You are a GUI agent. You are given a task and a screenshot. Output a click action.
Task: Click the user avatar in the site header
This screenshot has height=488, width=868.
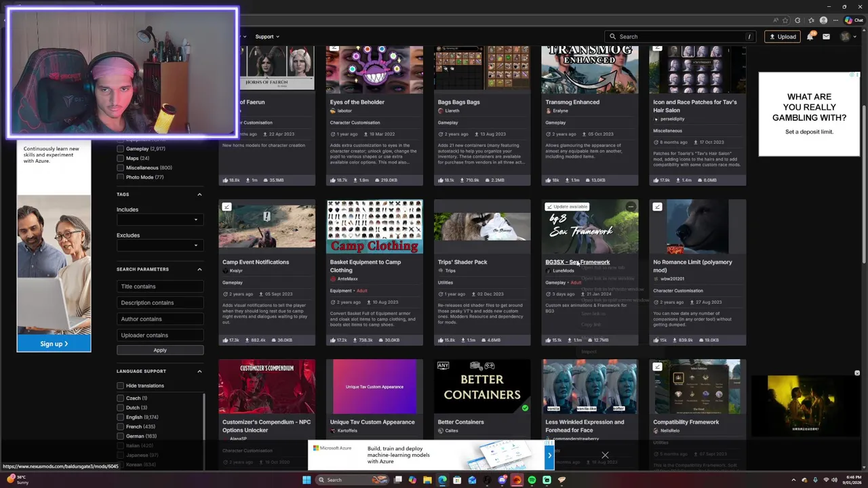pos(844,37)
